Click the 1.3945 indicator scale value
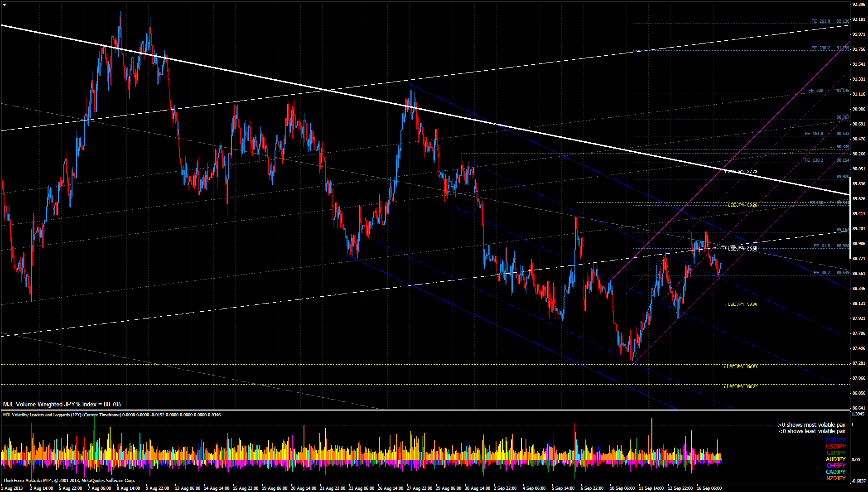 click(858, 414)
